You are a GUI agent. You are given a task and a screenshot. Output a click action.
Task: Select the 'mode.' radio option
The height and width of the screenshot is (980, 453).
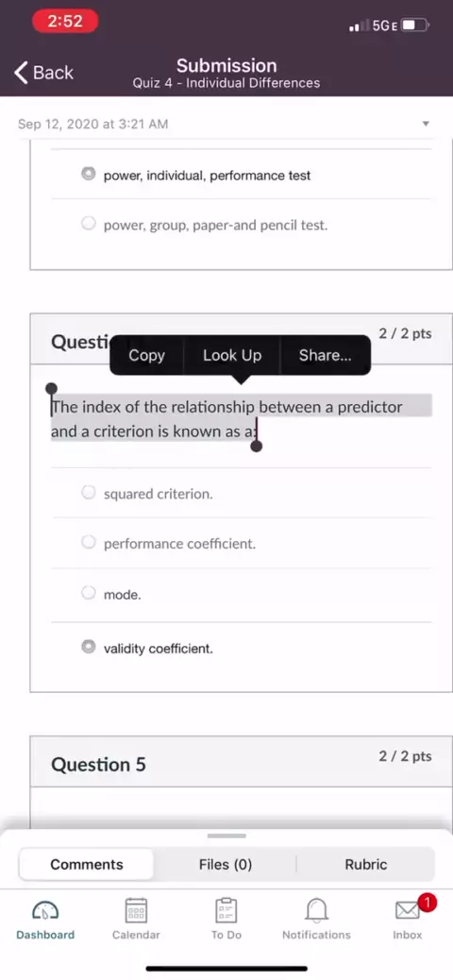click(x=89, y=593)
